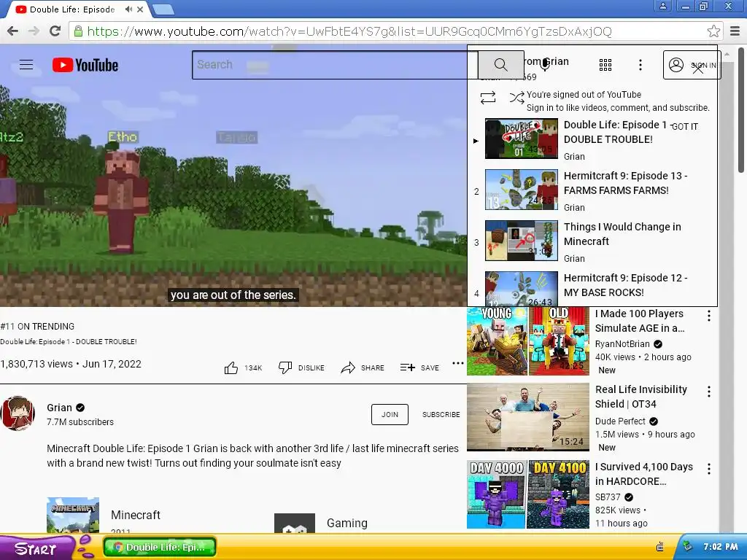Open the Gaming category link
The width and height of the screenshot is (747, 560).
[347, 523]
